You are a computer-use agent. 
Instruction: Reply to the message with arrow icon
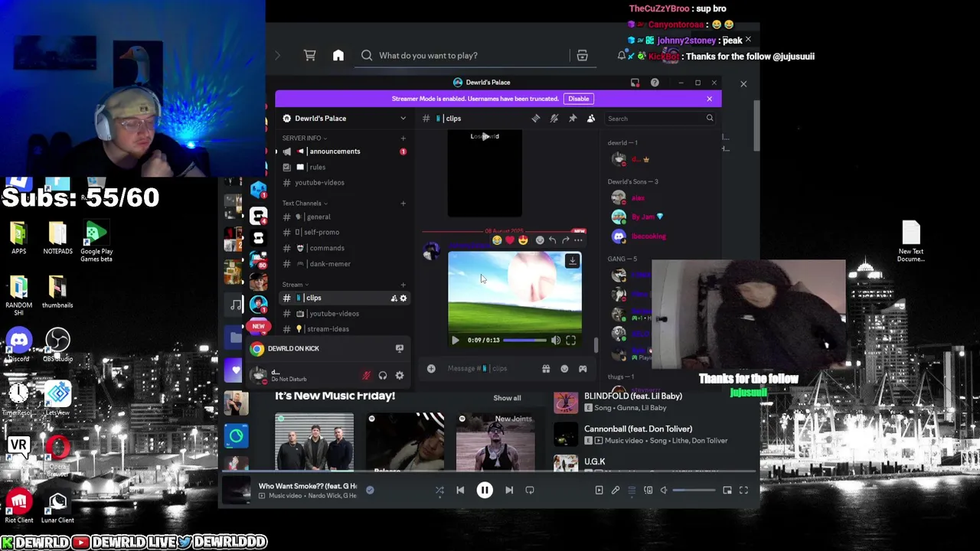coord(552,240)
